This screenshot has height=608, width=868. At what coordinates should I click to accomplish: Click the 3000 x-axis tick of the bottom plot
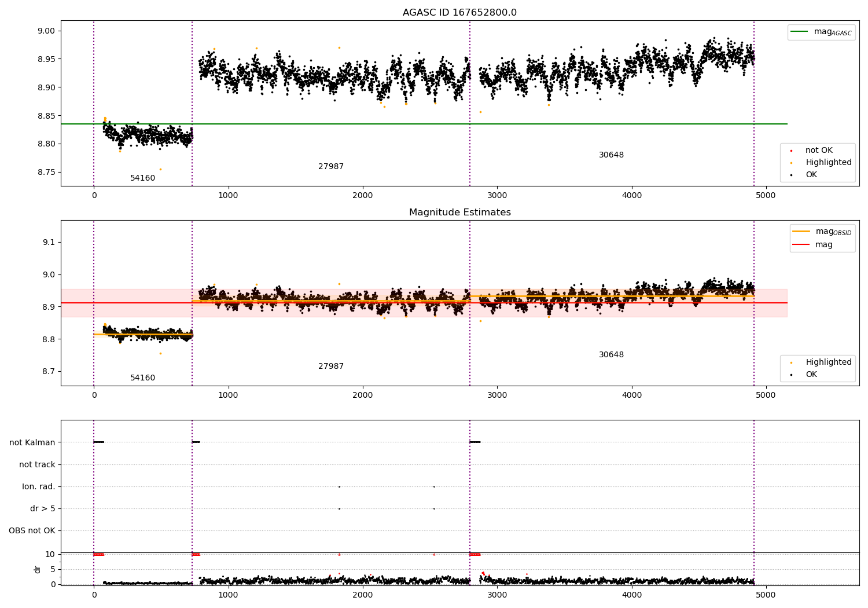497,595
